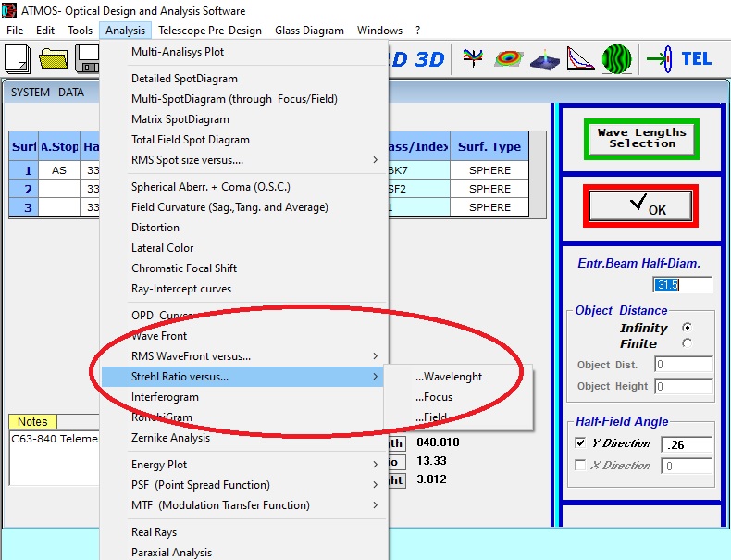
Task: Choose Zernike Analysis
Action: tap(242, 438)
